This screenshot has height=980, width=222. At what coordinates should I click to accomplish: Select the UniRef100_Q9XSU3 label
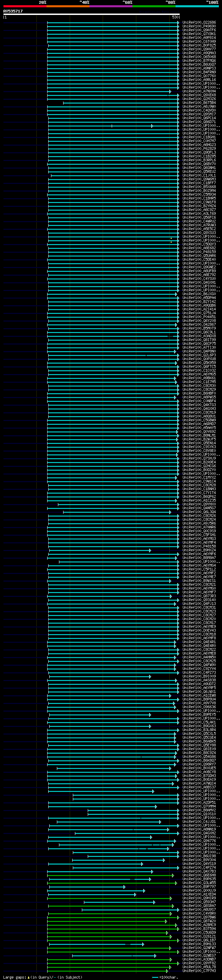[199, 233]
